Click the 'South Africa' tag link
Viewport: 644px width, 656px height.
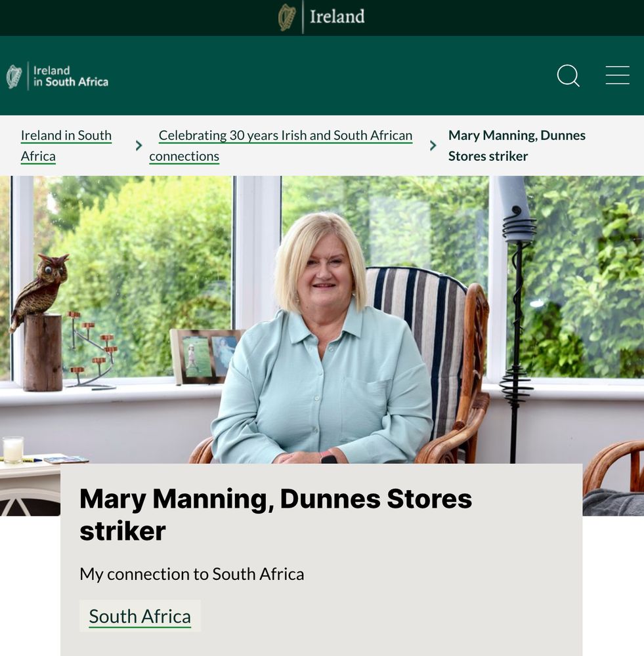(x=140, y=616)
